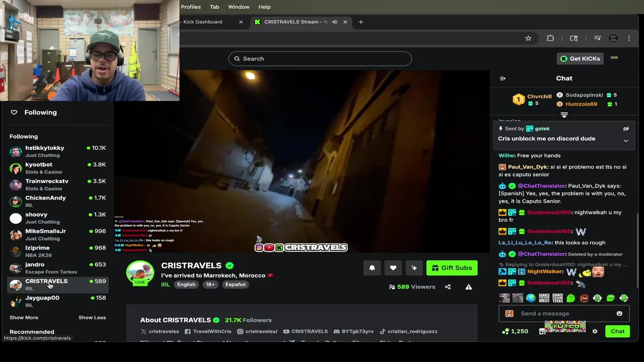Open the browser extensions puzzle icon
The image size is (644, 362).
pos(550,38)
